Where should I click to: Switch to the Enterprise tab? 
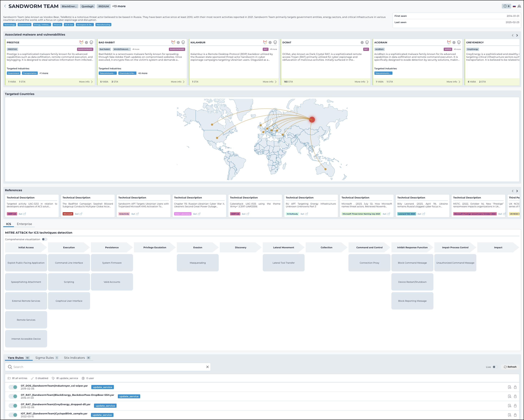click(x=24, y=224)
